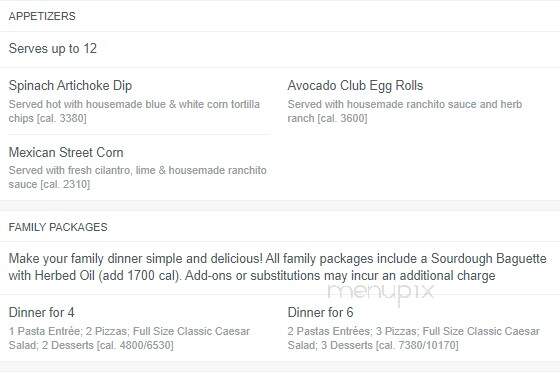Click the Spinach Artichoke Dip description text
The width and height of the screenshot is (560, 374).
134,111
